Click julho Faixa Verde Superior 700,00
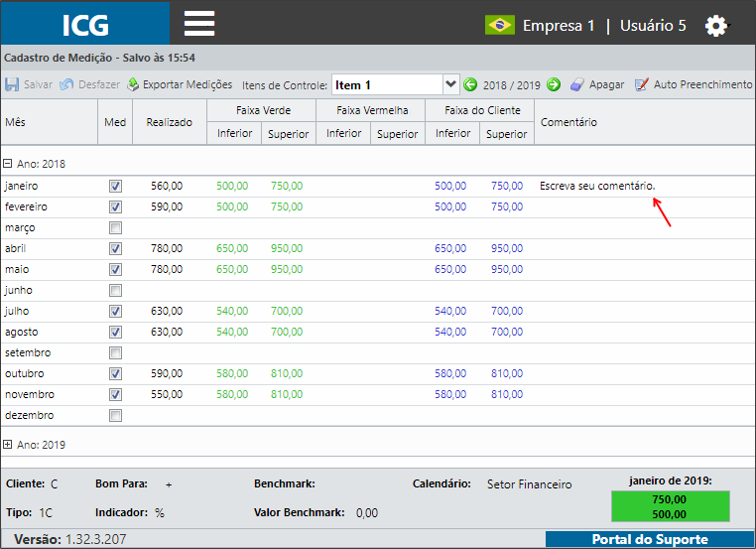Viewport: 756px width, 549px height. [x=287, y=311]
